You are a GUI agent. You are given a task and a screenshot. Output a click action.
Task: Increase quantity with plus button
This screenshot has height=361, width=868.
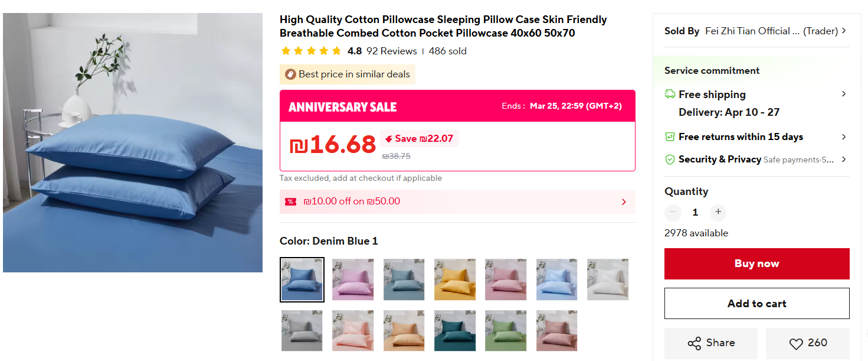(718, 212)
